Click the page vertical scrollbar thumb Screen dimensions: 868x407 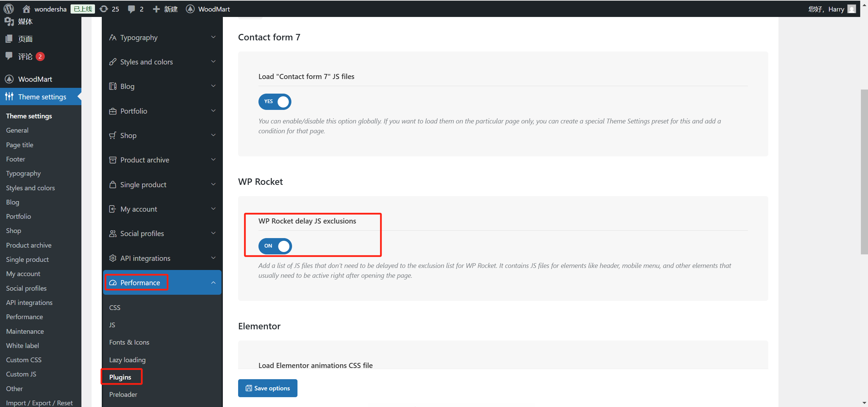(864, 171)
